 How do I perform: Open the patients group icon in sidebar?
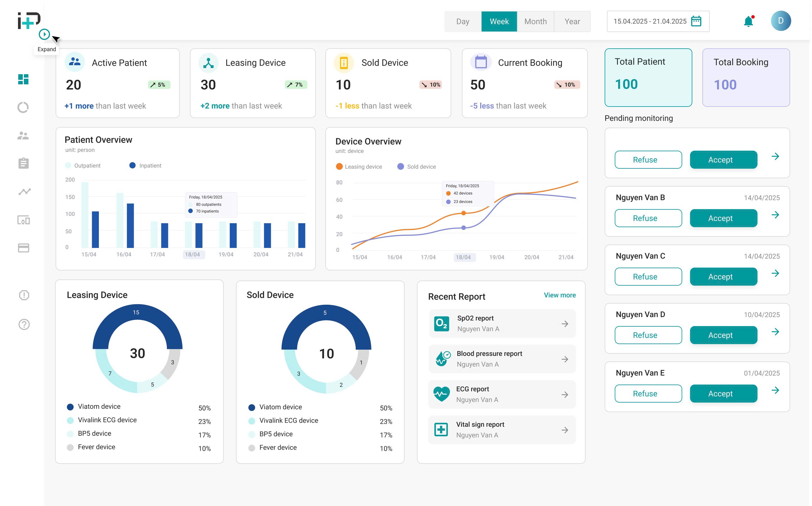(x=23, y=135)
